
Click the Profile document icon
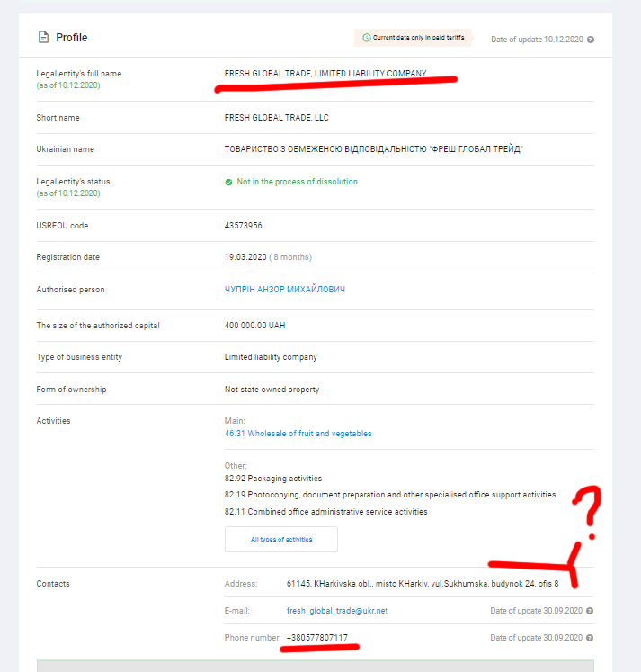pos(43,37)
